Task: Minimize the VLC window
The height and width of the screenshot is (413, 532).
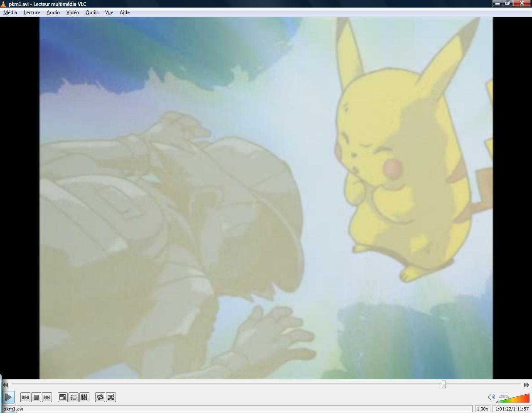Action: pyautogui.click(x=498, y=3)
